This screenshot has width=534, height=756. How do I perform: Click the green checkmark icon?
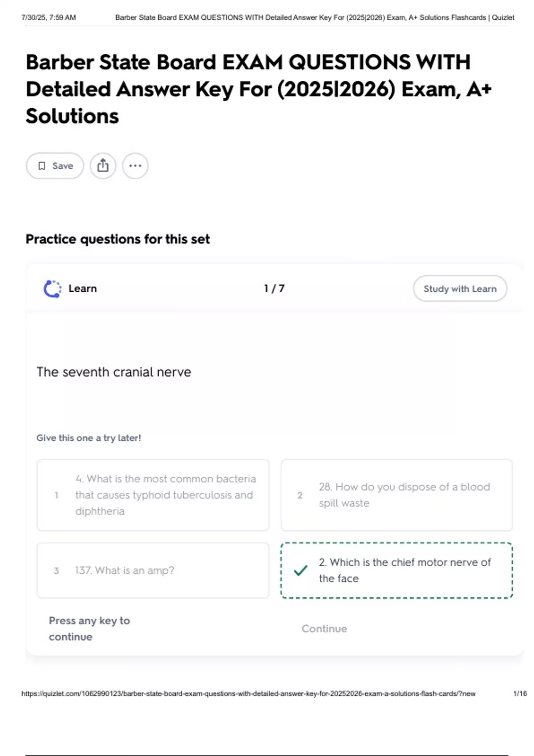301,570
